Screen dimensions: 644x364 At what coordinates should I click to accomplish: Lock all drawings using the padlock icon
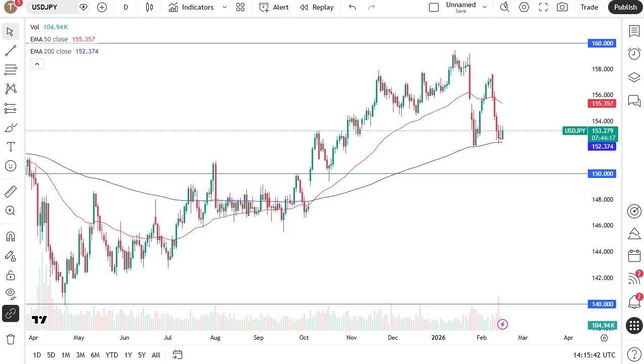[11, 275]
